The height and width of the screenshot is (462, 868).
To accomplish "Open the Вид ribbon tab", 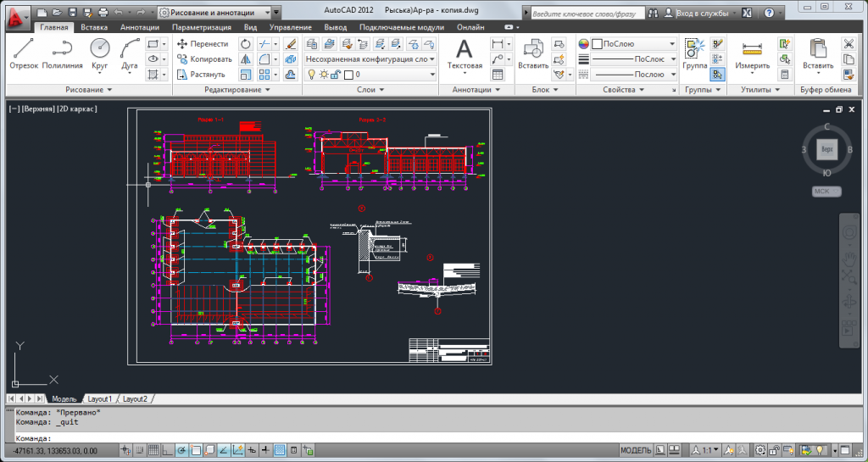I will (250, 27).
